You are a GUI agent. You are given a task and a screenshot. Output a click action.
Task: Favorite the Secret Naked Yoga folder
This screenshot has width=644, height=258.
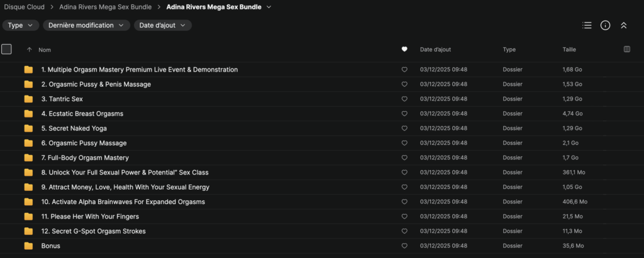click(404, 129)
